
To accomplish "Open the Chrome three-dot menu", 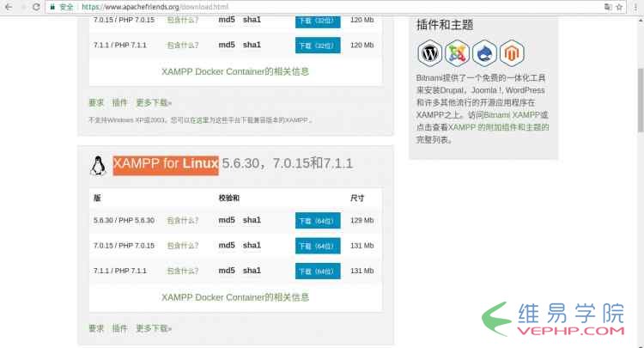I will 635,7.
